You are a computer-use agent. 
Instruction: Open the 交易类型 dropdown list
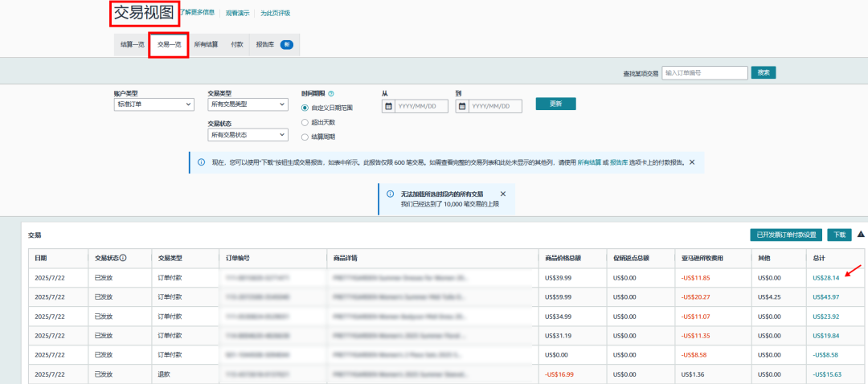[248, 104]
